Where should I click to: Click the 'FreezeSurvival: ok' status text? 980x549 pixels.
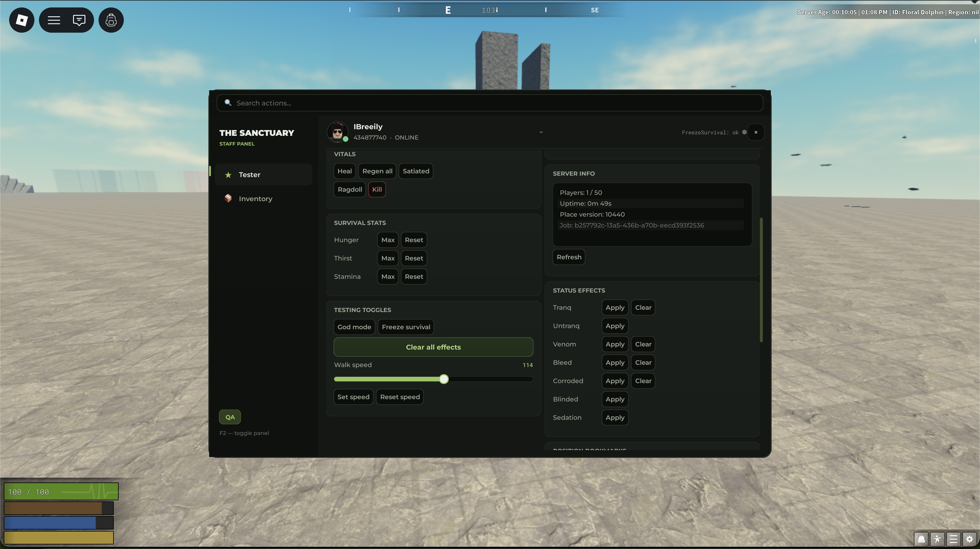[x=710, y=132]
